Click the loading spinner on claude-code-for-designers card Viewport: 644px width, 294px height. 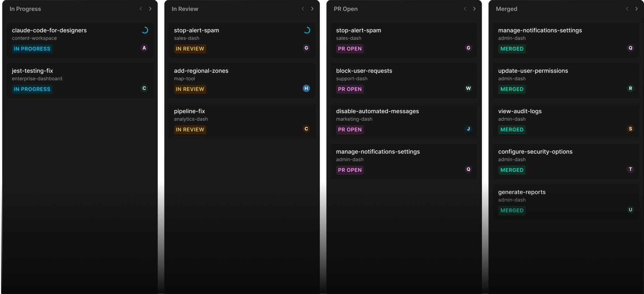click(145, 30)
